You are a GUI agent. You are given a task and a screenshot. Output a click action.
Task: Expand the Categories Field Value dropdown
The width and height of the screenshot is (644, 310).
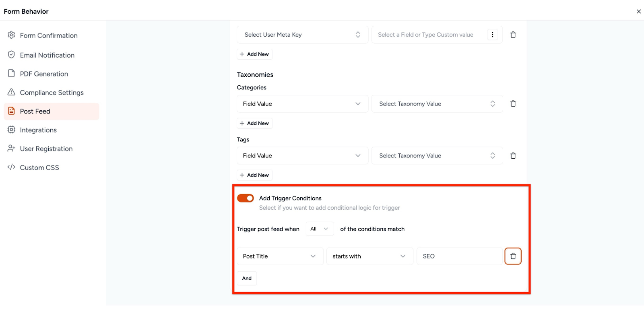coord(302,104)
